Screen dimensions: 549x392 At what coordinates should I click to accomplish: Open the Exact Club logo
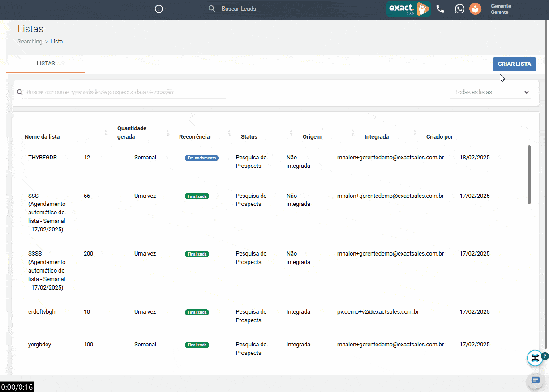tap(408, 9)
